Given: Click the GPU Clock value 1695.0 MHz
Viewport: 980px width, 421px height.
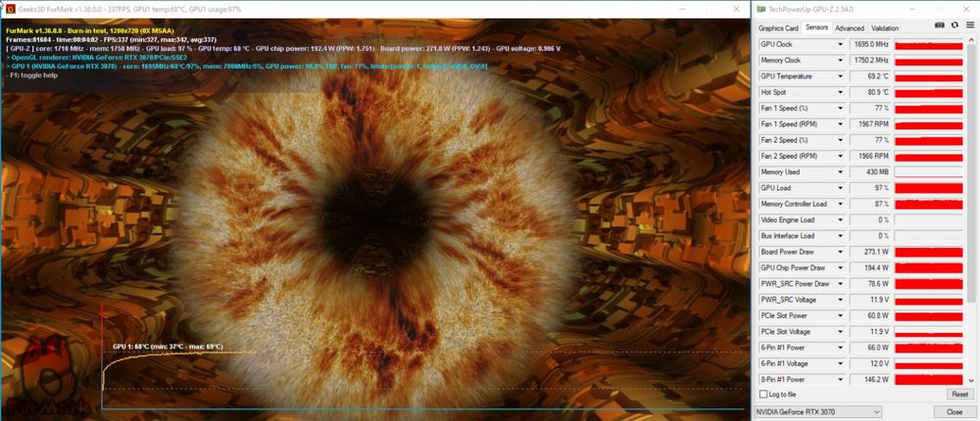Looking at the screenshot, I should pyautogui.click(x=869, y=44).
